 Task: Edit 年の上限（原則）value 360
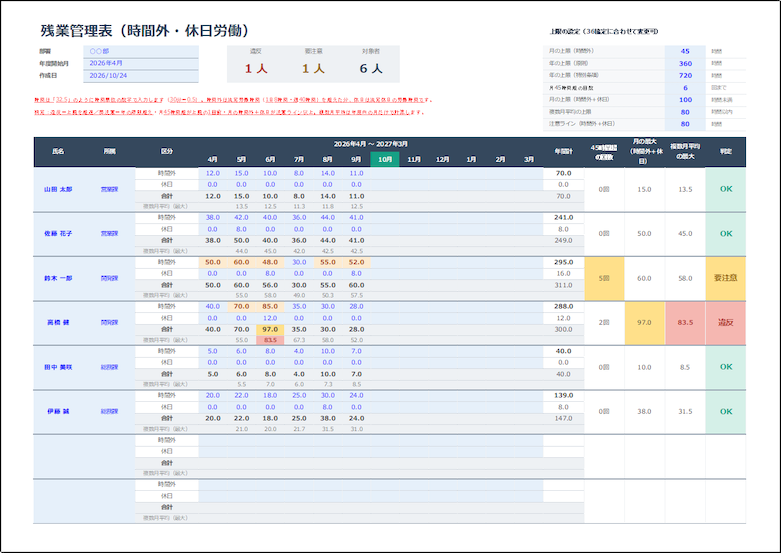[685, 63]
